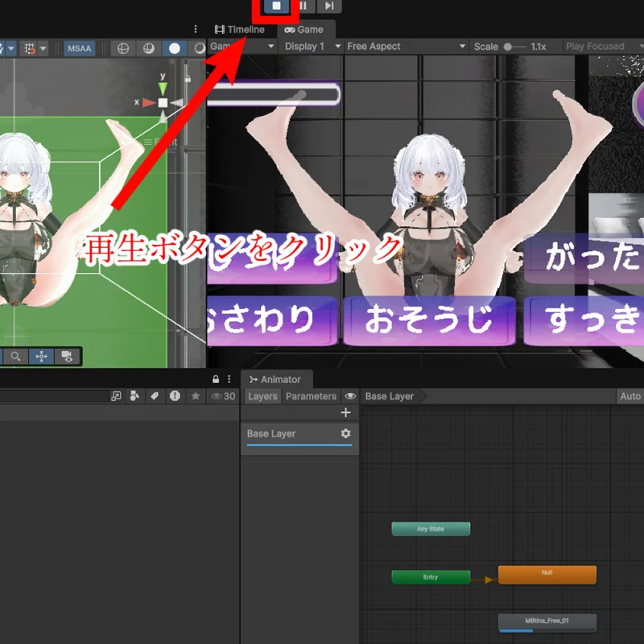Click the star save-search favorite icon
Screen dimensions: 644x644
196,396
